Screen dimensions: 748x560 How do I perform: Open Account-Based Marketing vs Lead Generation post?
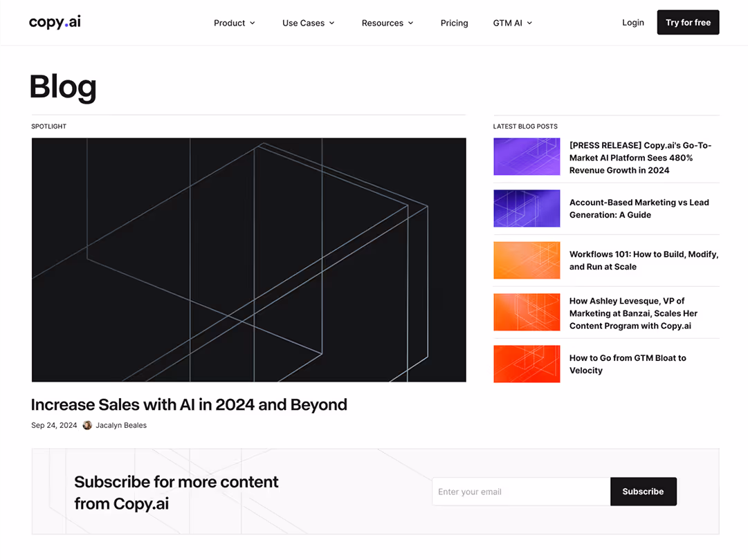tap(639, 209)
